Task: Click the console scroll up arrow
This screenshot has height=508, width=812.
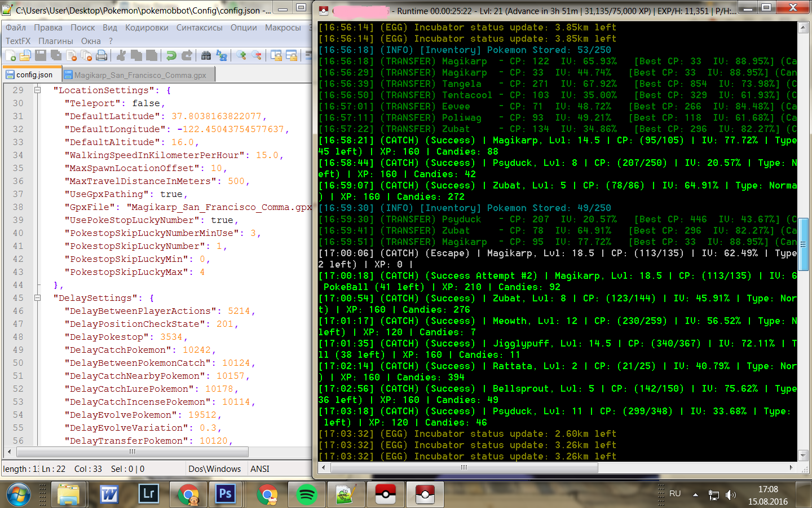Action: [804, 27]
